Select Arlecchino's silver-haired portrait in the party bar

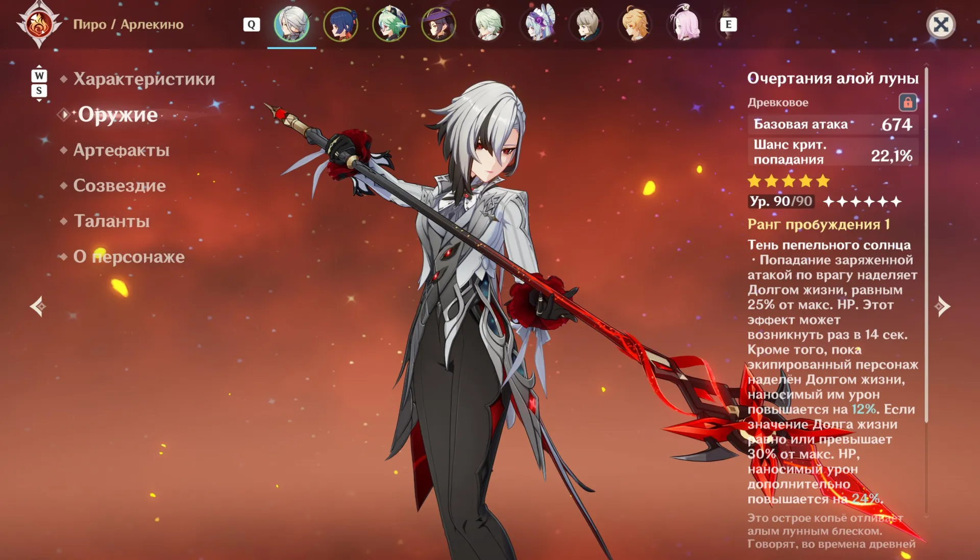pyautogui.click(x=291, y=24)
